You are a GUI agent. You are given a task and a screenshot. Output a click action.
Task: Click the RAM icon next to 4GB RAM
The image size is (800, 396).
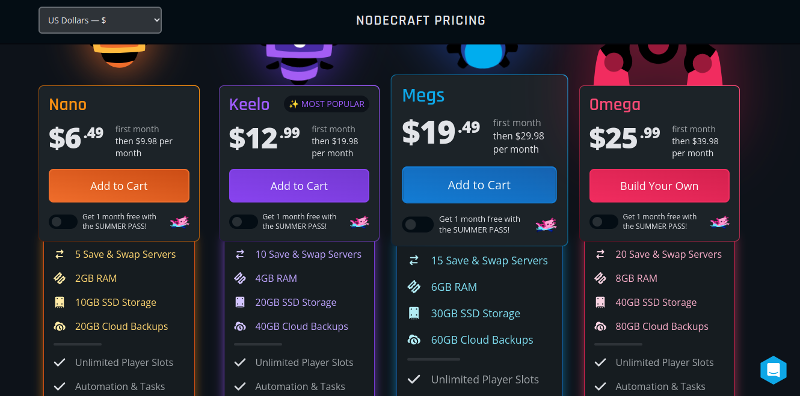tap(240, 278)
